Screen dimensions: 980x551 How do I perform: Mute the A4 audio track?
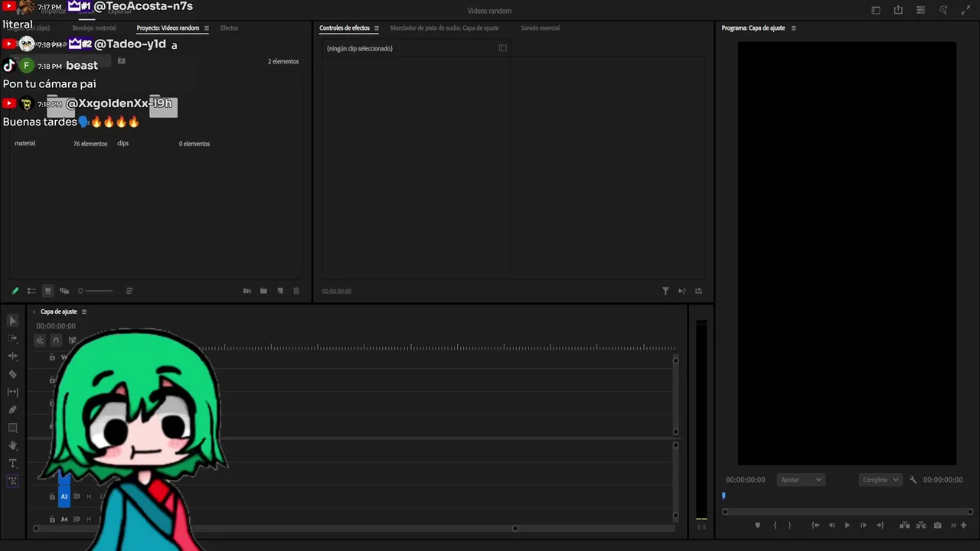coord(89,520)
